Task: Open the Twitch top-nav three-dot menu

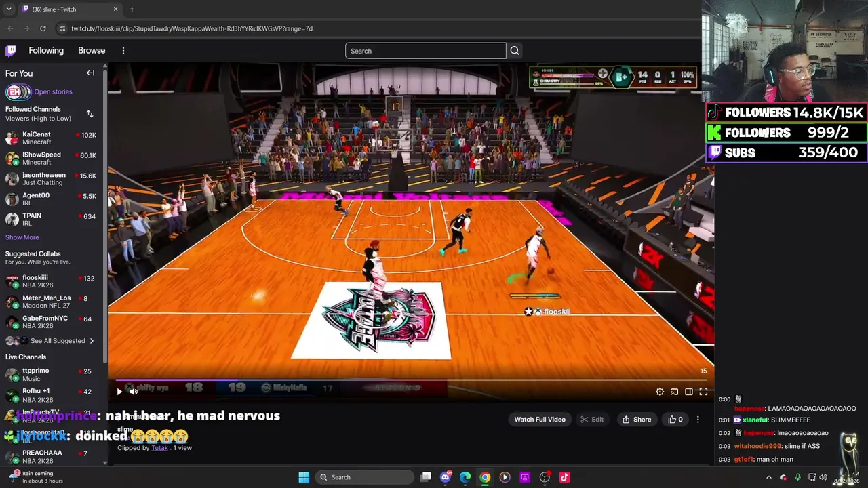Action: point(123,51)
